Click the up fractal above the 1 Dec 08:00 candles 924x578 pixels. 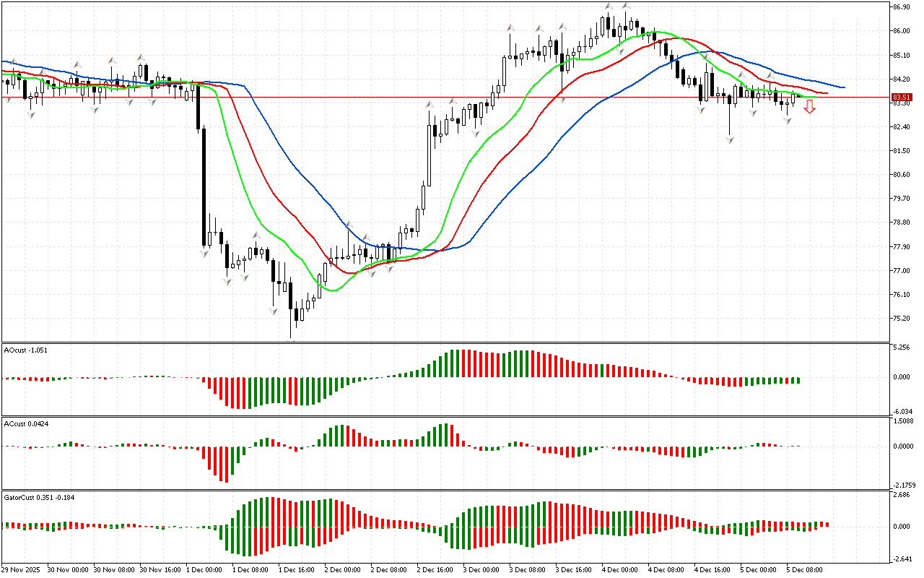[256, 235]
